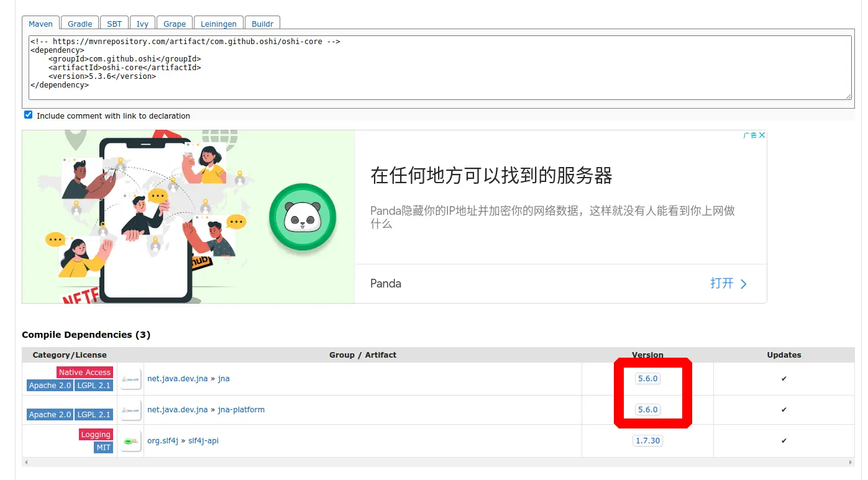The width and height of the screenshot is (868, 480).
Task: Click the slf4j-api row artifact logo
Action: pos(130,441)
